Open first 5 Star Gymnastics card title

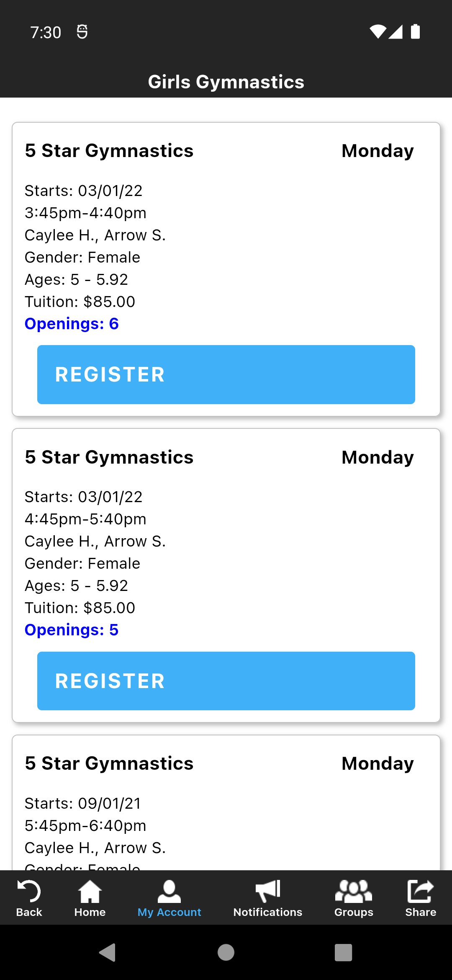109,151
